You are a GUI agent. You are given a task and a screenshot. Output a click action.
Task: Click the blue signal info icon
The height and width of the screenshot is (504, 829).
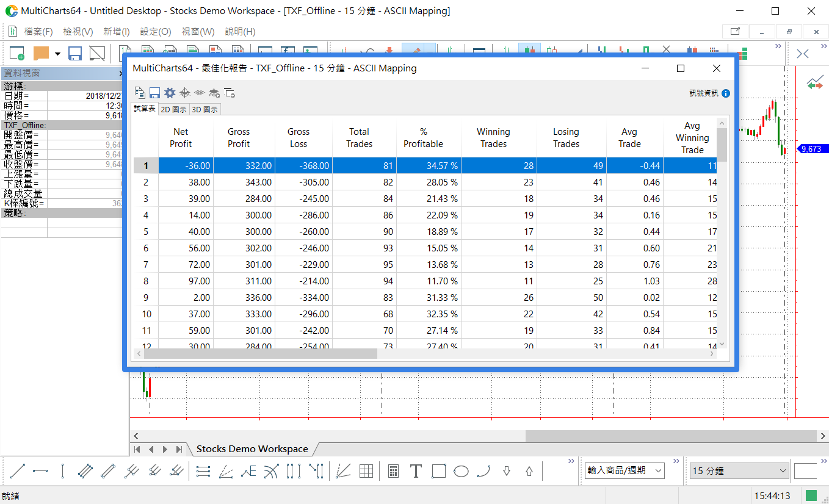pos(726,93)
